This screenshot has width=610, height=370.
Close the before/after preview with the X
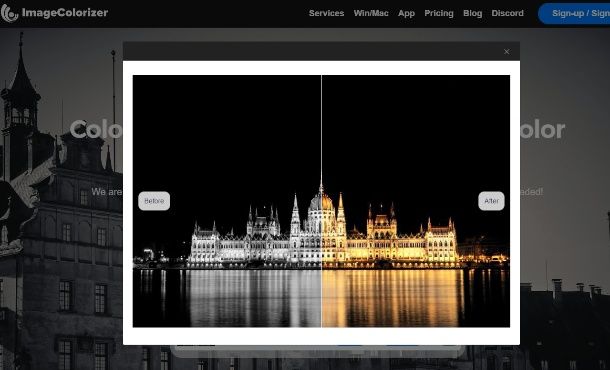[x=507, y=51]
